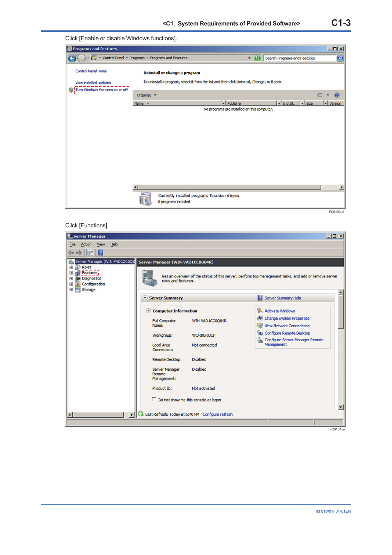Screen dimensions: 392x555
Task: Open the View menu in Server Manager
Action: tap(101, 244)
